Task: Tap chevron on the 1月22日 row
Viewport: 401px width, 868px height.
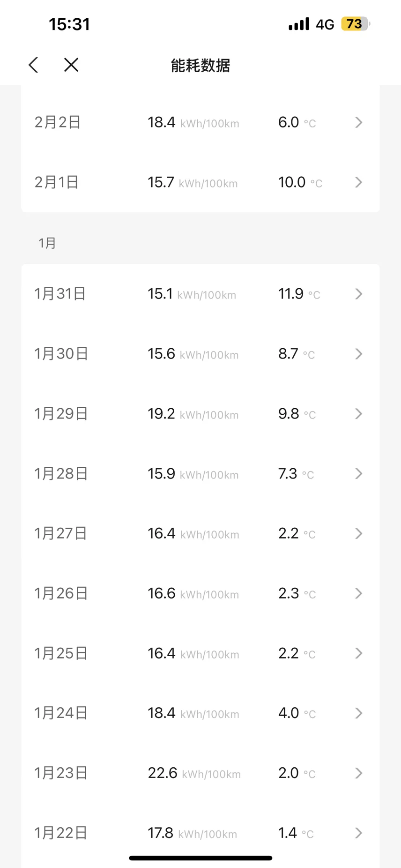Action: 359,833
